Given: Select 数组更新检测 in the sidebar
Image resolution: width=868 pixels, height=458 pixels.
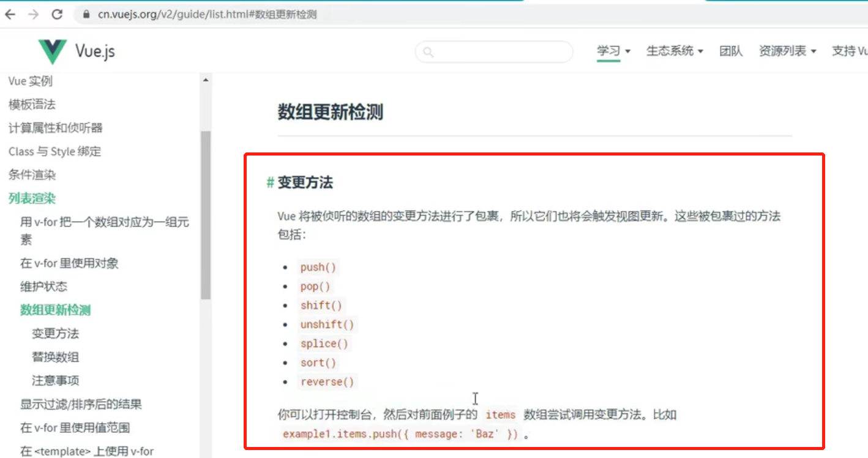Looking at the screenshot, I should 55,310.
